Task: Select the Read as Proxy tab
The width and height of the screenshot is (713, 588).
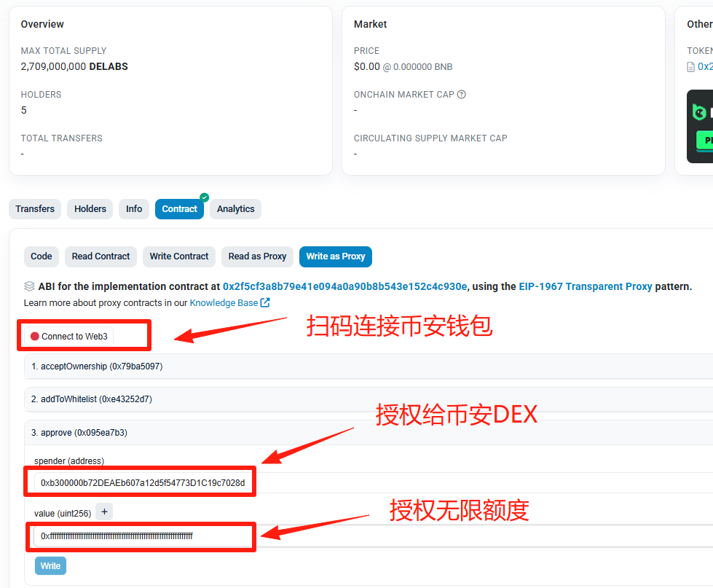Action: 257,256
